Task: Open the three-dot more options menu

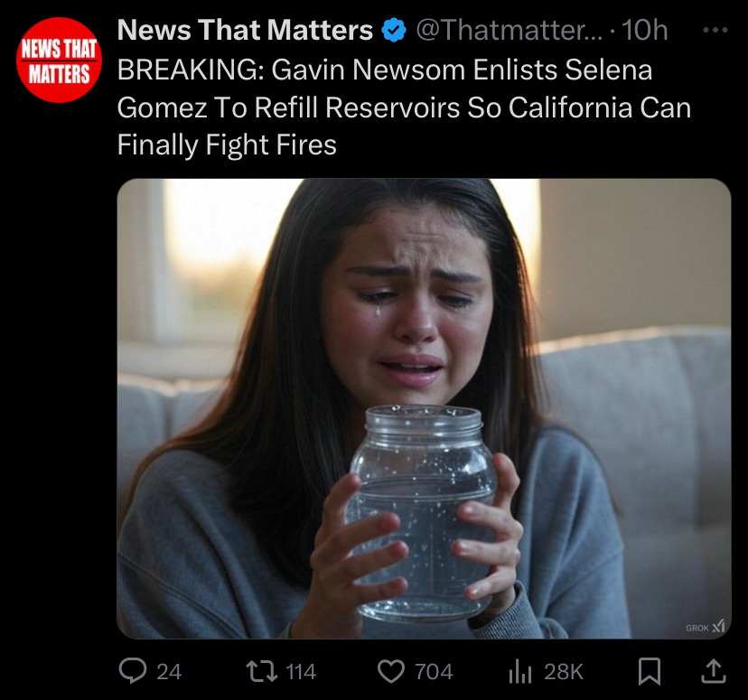Action: [x=715, y=30]
